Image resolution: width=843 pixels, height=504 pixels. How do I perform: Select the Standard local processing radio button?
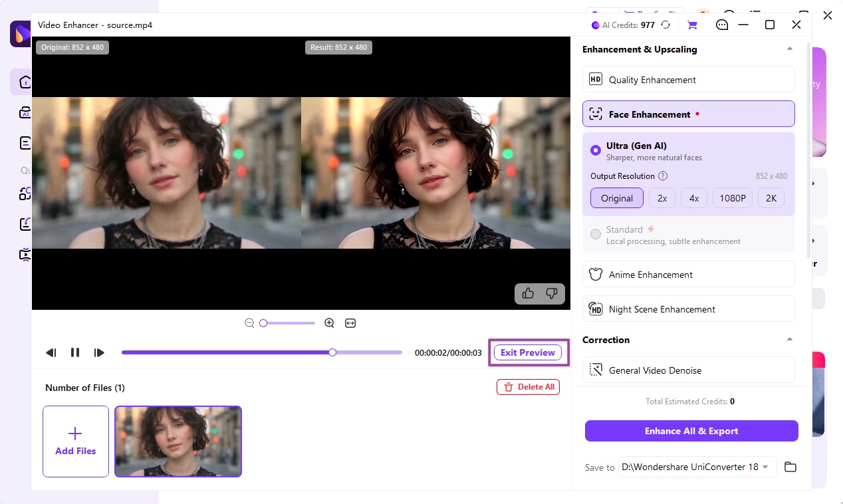[596, 234]
